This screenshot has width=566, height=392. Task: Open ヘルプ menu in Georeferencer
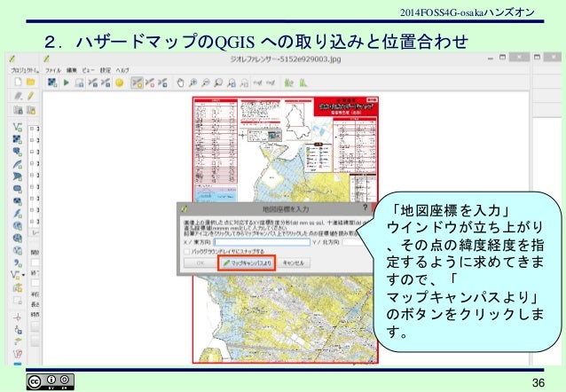(122, 70)
